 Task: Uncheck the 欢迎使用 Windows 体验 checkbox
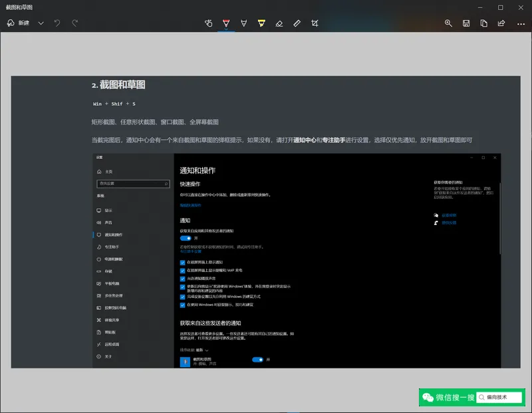point(182,287)
